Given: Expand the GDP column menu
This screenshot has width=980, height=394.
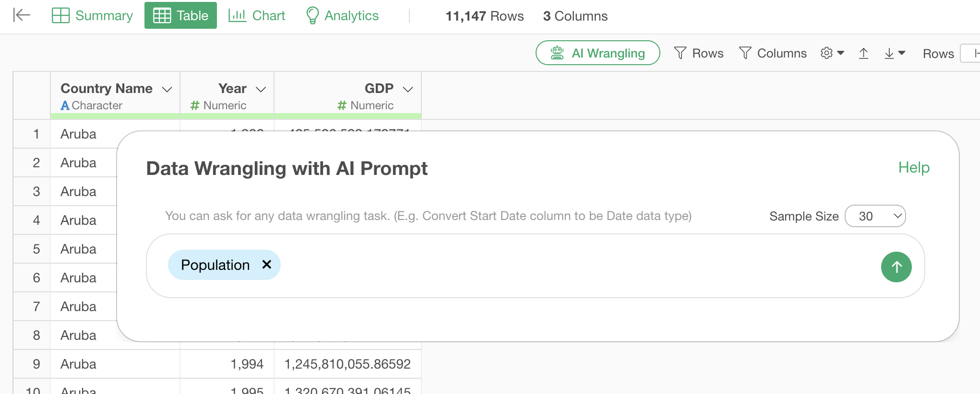Looking at the screenshot, I should point(408,90).
